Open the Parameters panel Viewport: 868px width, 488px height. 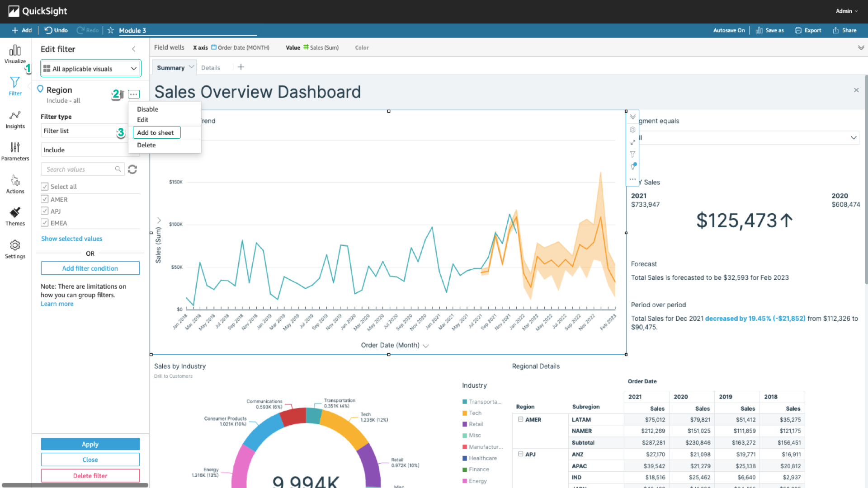(x=15, y=151)
